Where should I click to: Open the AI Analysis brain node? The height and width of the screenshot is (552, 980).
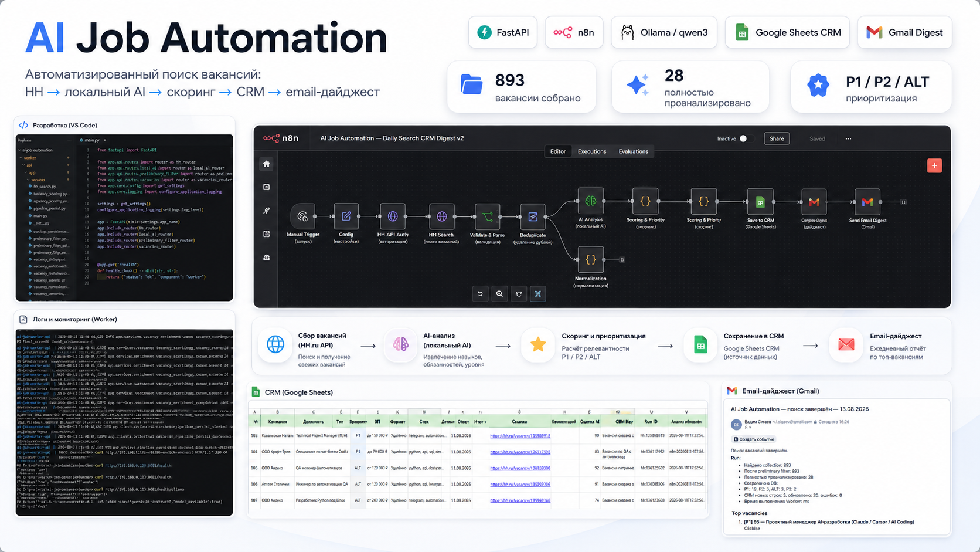pyautogui.click(x=590, y=201)
